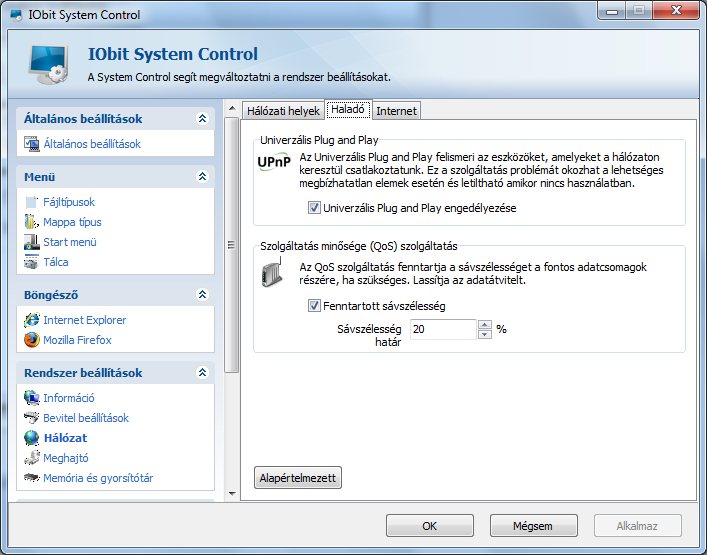The image size is (707, 555).
Task: Confirm with the OK button
Action: [430, 526]
